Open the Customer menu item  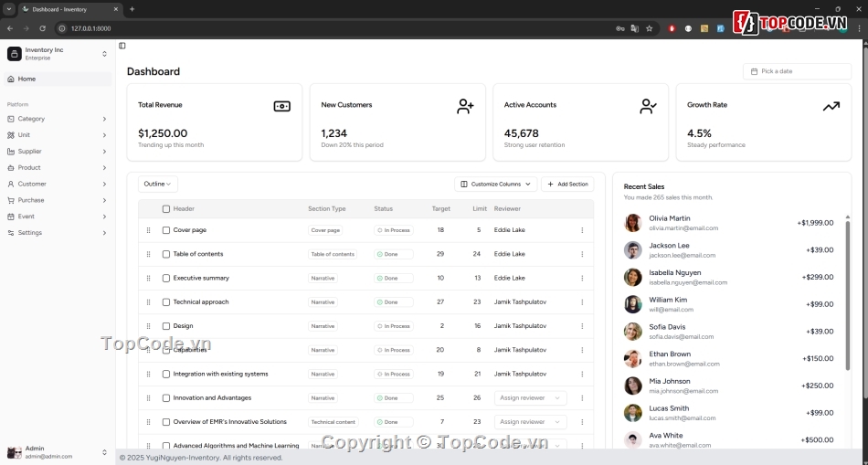pos(58,184)
